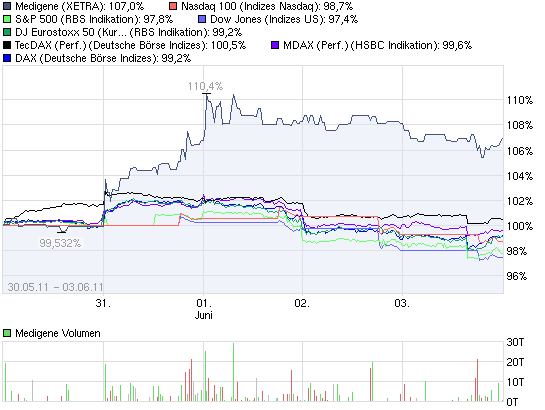Click the 30T volume axis label

[515, 342]
